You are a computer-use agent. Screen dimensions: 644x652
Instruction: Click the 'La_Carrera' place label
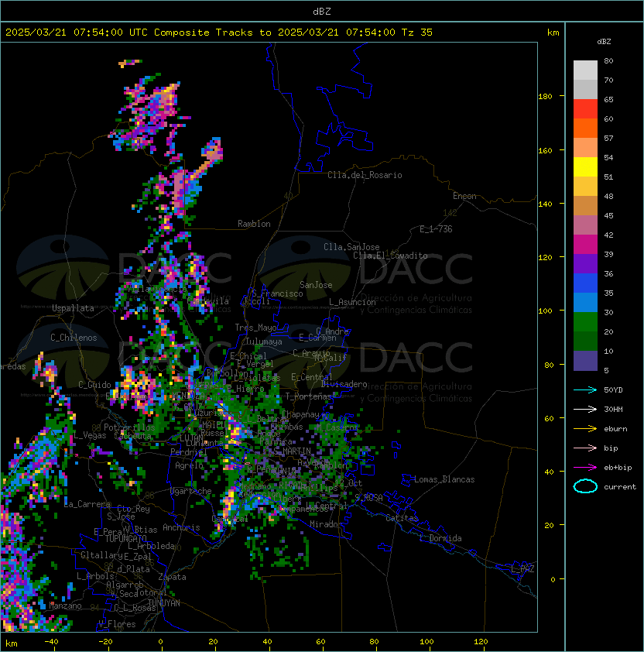pyautogui.click(x=87, y=504)
